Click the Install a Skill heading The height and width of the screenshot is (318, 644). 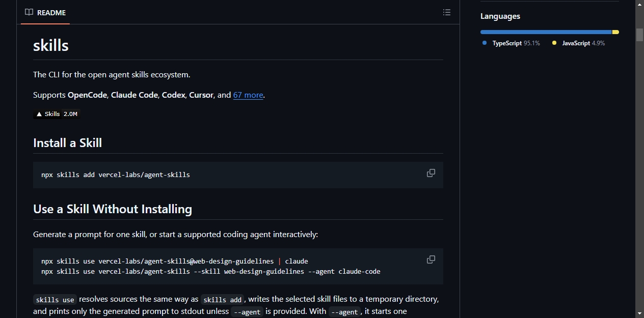pyautogui.click(x=67, y=143)
